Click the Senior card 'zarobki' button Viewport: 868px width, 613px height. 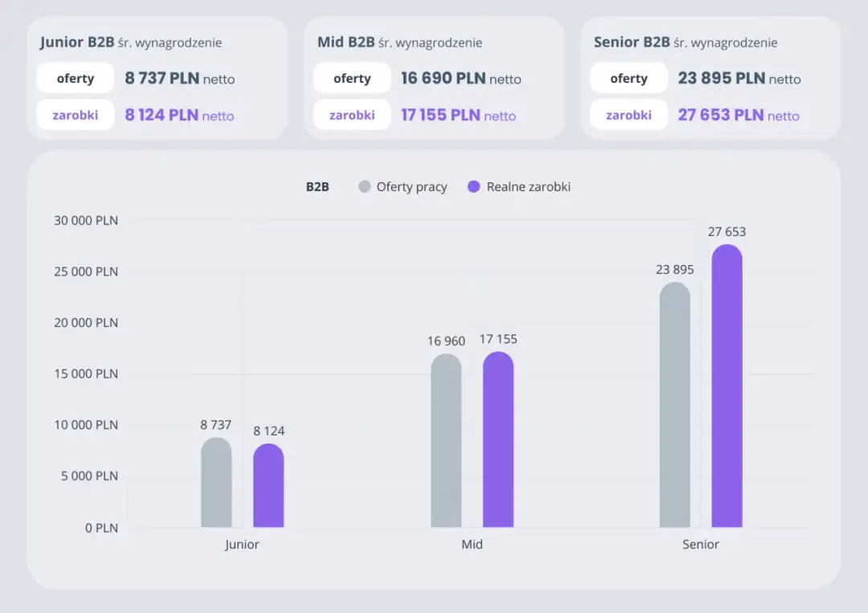tap(628, 115)
